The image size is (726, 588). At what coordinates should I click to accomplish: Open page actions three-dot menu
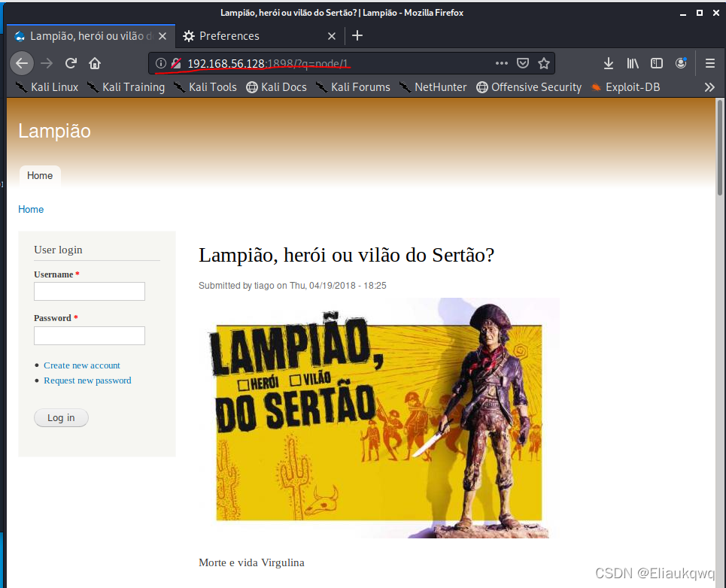(x=502, y=63)
